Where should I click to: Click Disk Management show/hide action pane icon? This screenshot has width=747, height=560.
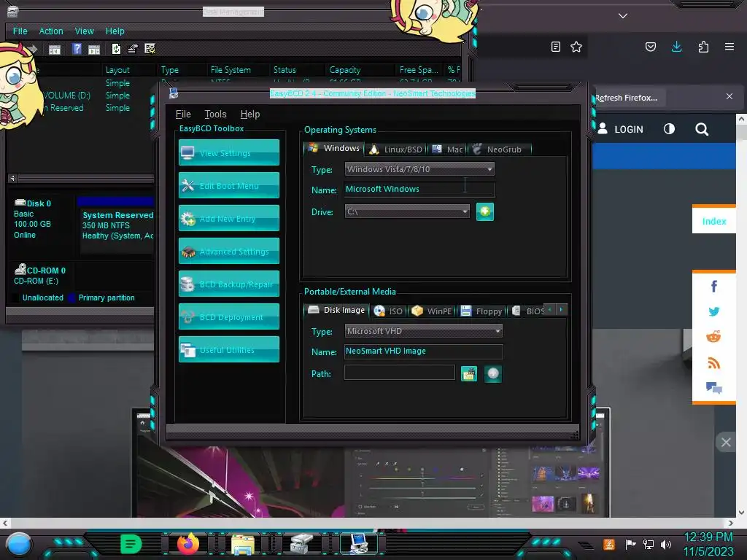coord(94,49)
